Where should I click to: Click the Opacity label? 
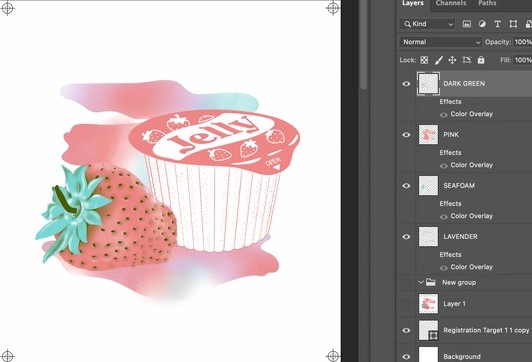click(x=498, y=42)
